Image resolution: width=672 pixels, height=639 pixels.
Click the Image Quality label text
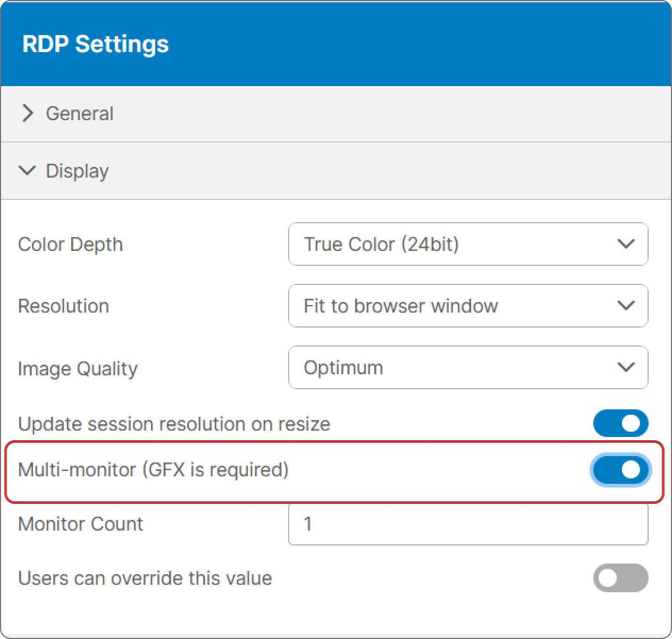tap(78, 368)
